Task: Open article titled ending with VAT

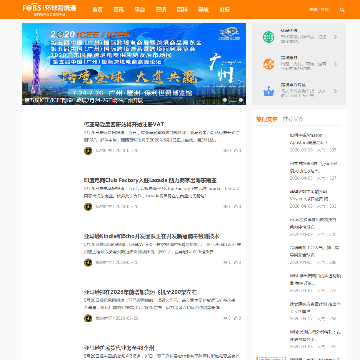Action: click(x=124, y=124)
